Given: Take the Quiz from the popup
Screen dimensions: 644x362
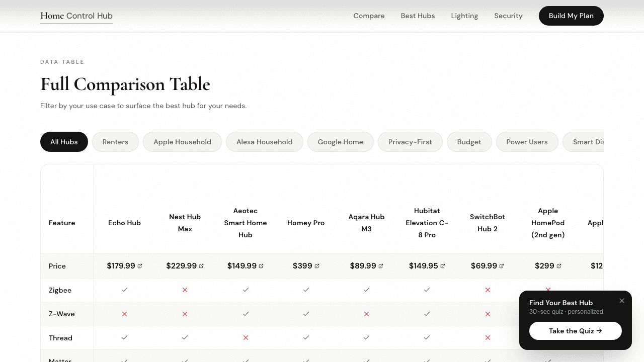Looking at the screenshot, I should click(x=575, y=331).
